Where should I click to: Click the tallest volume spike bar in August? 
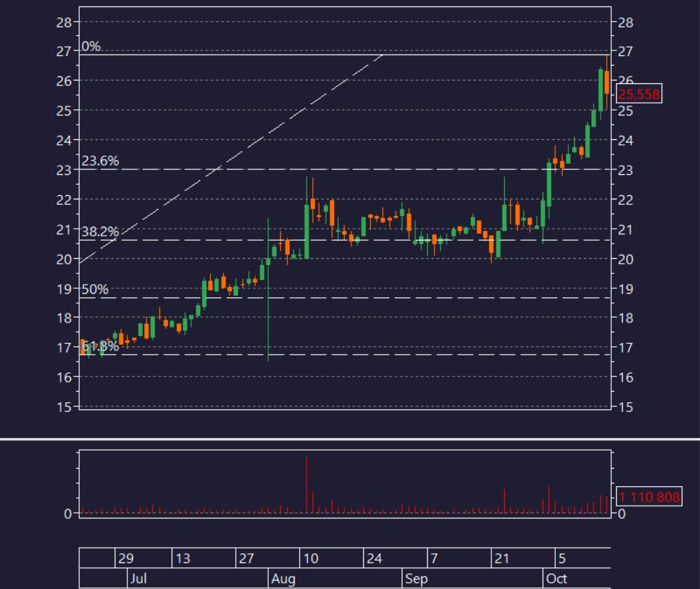click(307, 485)
